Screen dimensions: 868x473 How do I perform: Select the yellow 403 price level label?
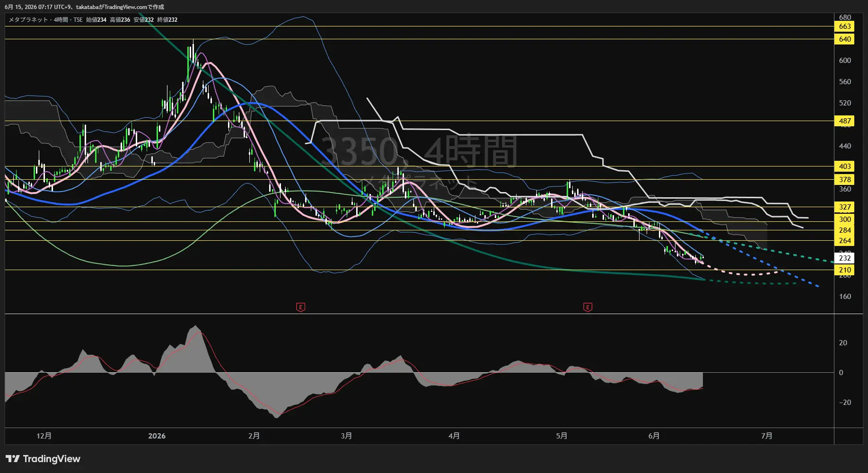point(845,166)
